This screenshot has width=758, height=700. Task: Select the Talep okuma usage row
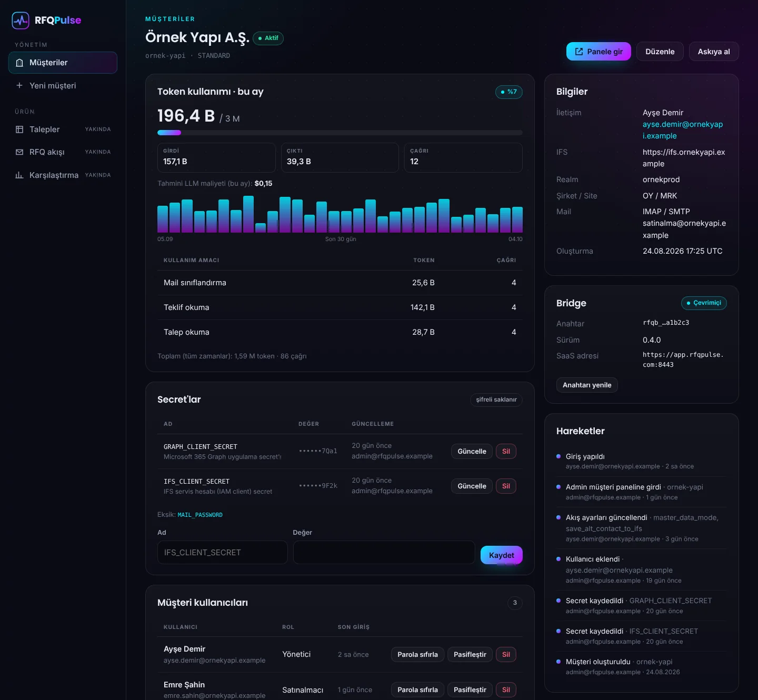(340, 332)
